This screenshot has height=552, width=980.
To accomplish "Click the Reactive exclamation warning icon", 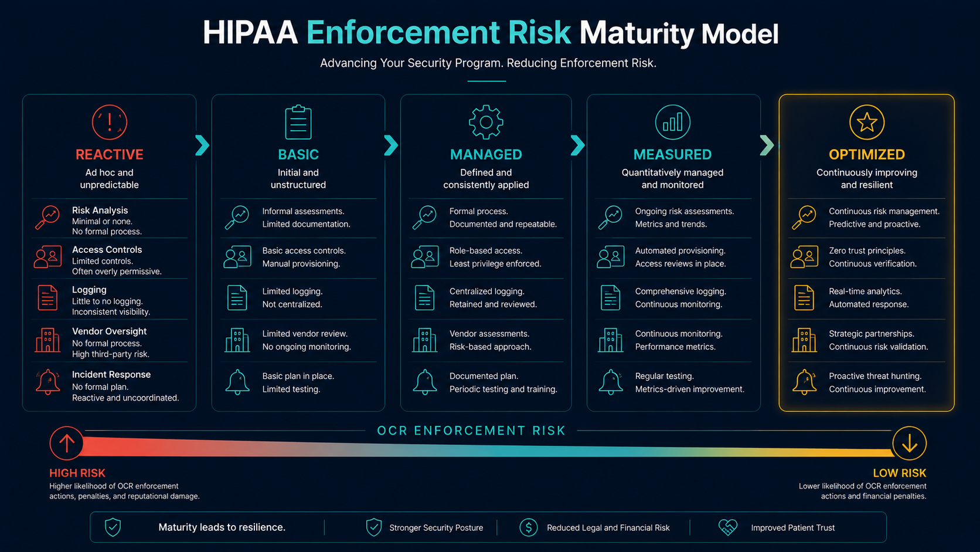I will point(110,122).
